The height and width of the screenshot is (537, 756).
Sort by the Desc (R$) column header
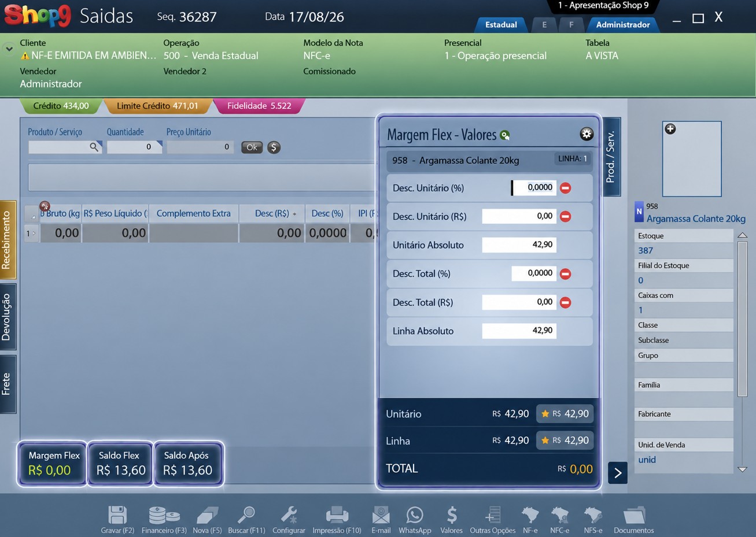272,213
